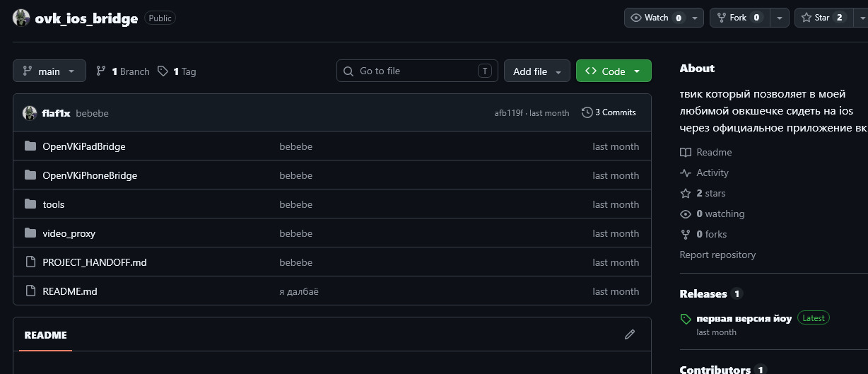Open bebebe commit message in PROJECT_HANDOFF.md row

click(x=295, y=262)
